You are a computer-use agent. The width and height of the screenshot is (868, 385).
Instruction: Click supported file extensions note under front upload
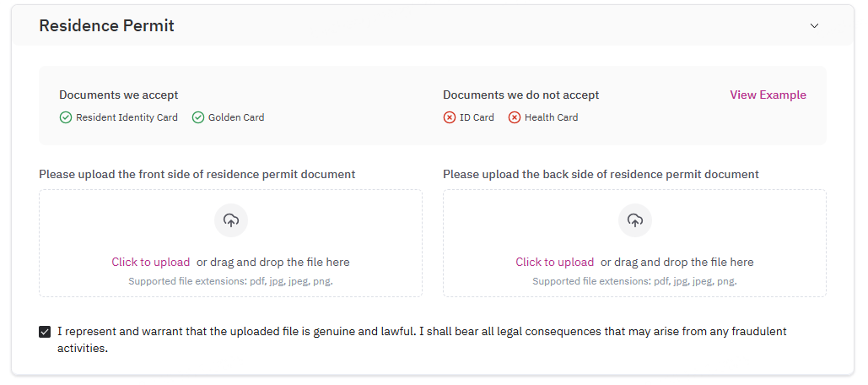pos(231,281)
